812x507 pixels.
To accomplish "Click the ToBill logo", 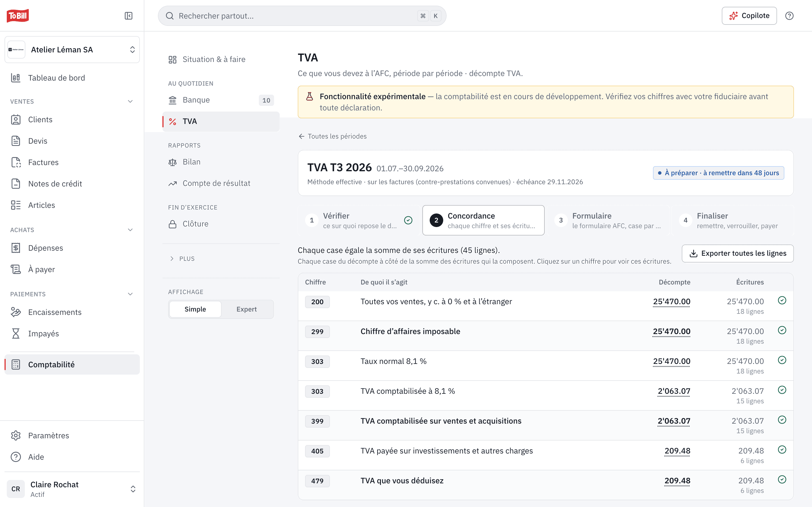I will (18, 15).
